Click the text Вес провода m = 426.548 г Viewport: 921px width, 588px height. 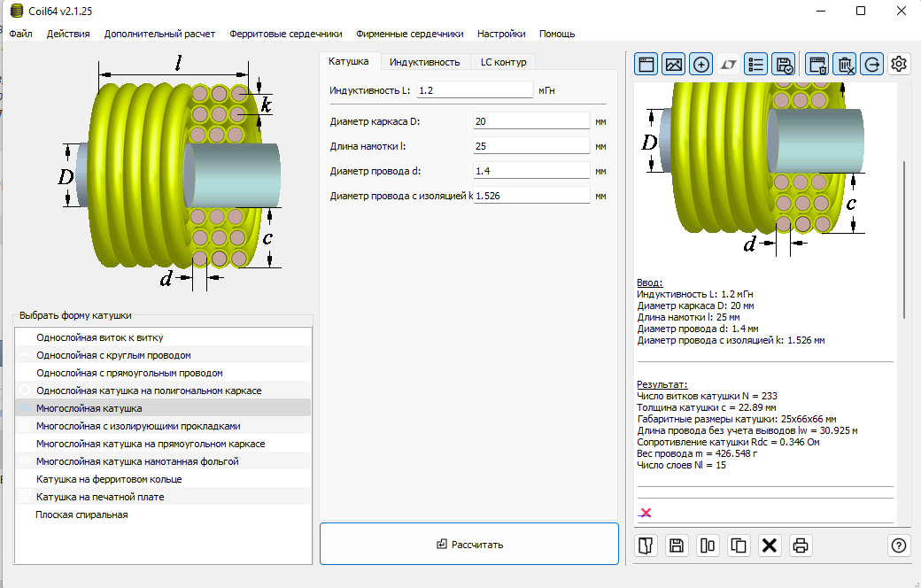coord(697,453)
